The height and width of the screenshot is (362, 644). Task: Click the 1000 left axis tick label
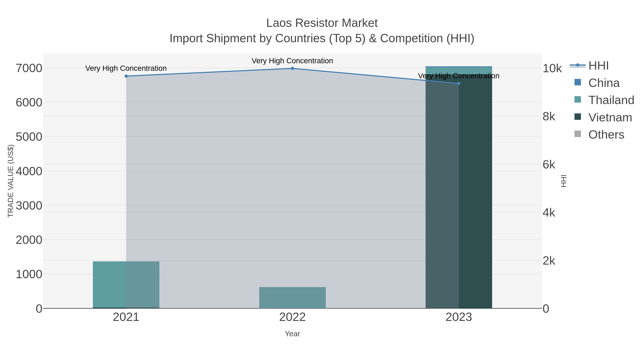[29, 274]
